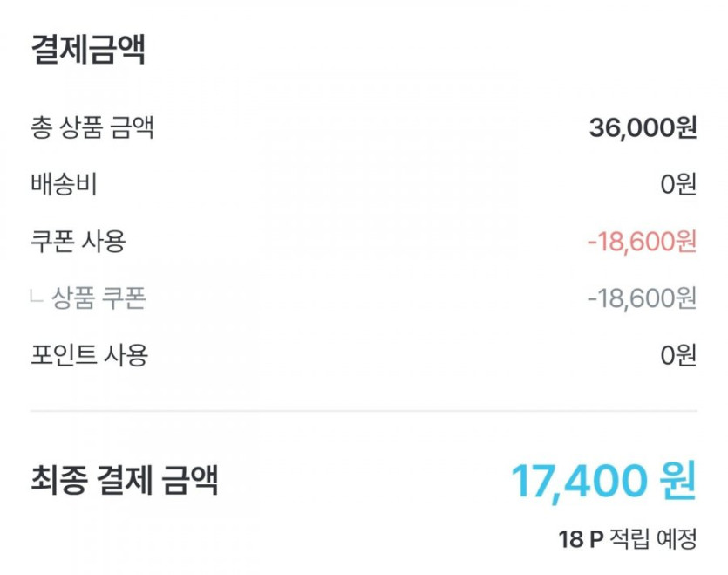Select the 최종 결제 금액 label
Screen dimensions: 728x575
tap(124, 480)
